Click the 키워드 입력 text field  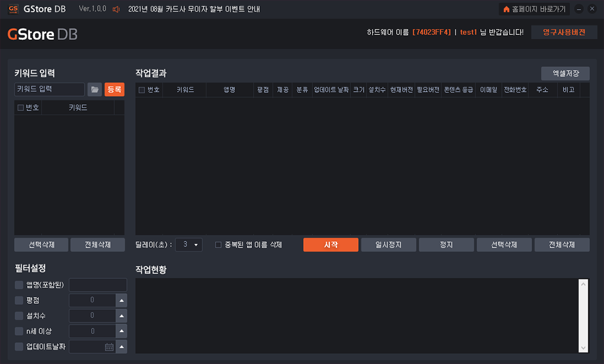(50, 89)
